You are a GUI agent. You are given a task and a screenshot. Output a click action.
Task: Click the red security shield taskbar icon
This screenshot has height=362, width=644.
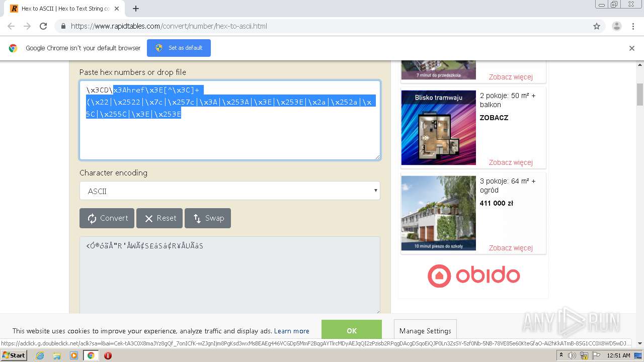108,355
